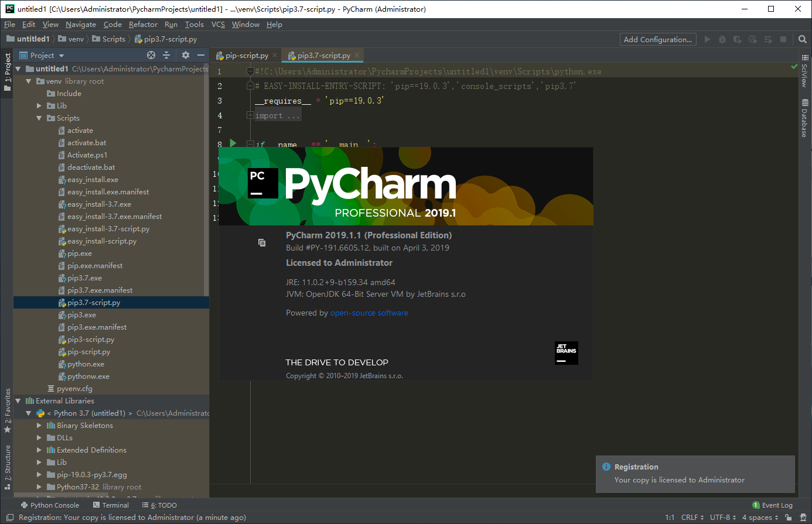Click the lock read-only icon in status bar

coord(789,518)
